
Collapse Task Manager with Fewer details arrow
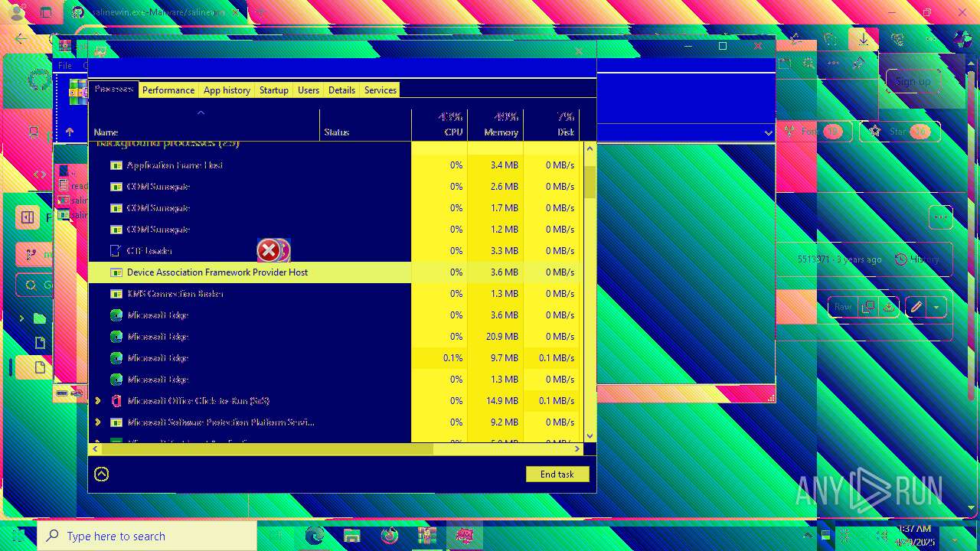coord(101,474)
